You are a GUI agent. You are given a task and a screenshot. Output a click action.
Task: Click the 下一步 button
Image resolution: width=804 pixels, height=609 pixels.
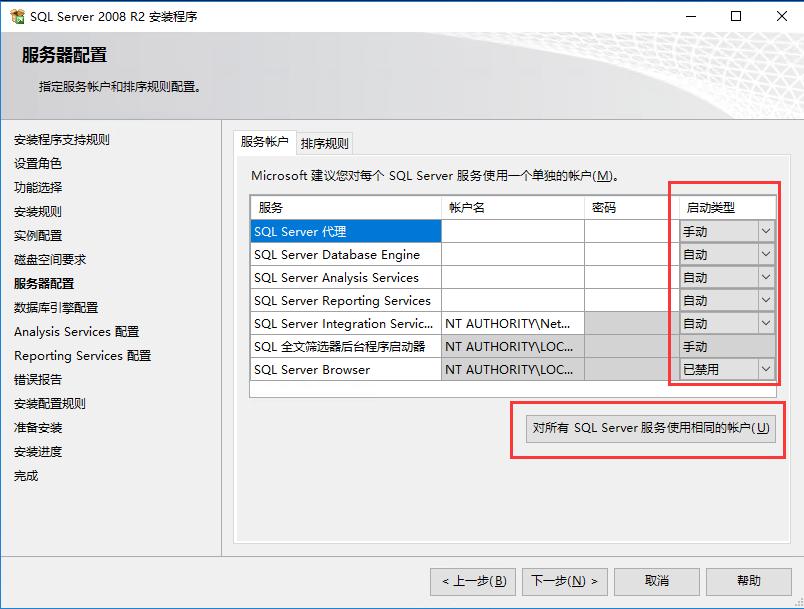click(x=565, y=581)
